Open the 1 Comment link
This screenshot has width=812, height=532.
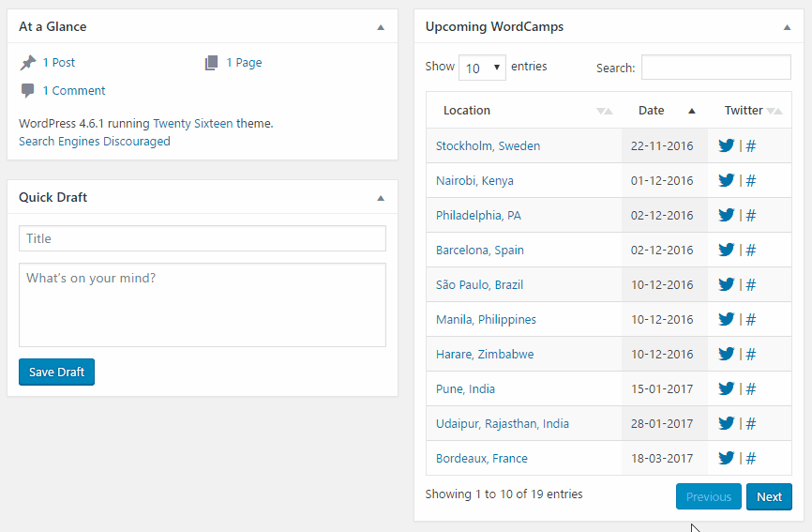click(x=73, y=91)
